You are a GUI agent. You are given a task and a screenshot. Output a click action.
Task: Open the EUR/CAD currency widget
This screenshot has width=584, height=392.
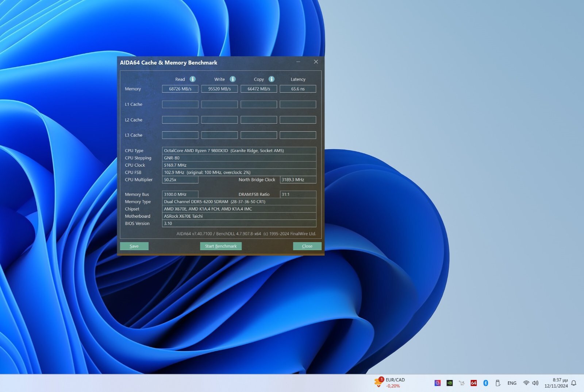(390, 383)
